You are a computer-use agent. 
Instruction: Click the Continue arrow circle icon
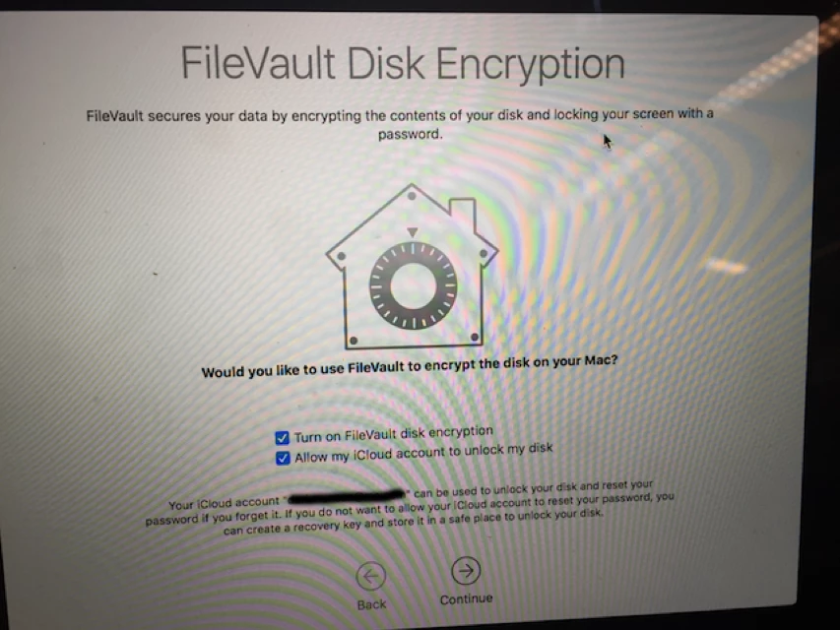(x=466, y=571)
